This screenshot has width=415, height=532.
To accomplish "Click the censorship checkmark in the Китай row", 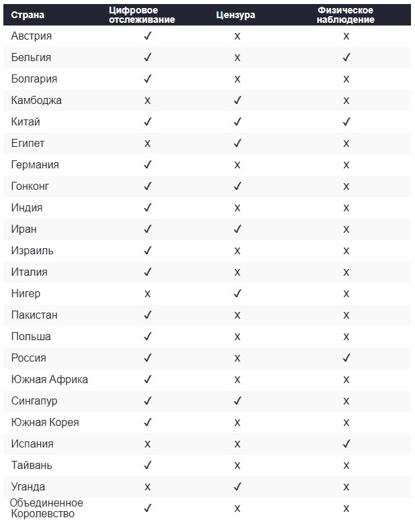I will [x=237, y=122].
